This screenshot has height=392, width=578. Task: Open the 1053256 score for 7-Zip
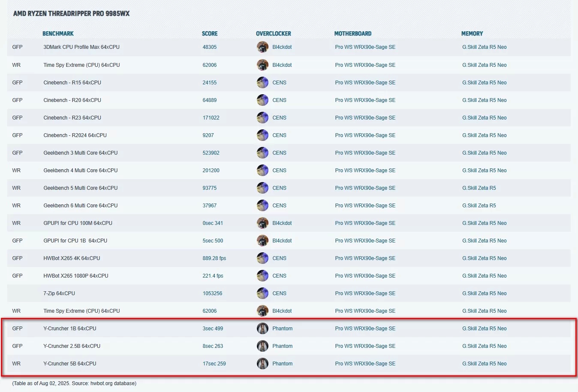[x=212, y=293]
